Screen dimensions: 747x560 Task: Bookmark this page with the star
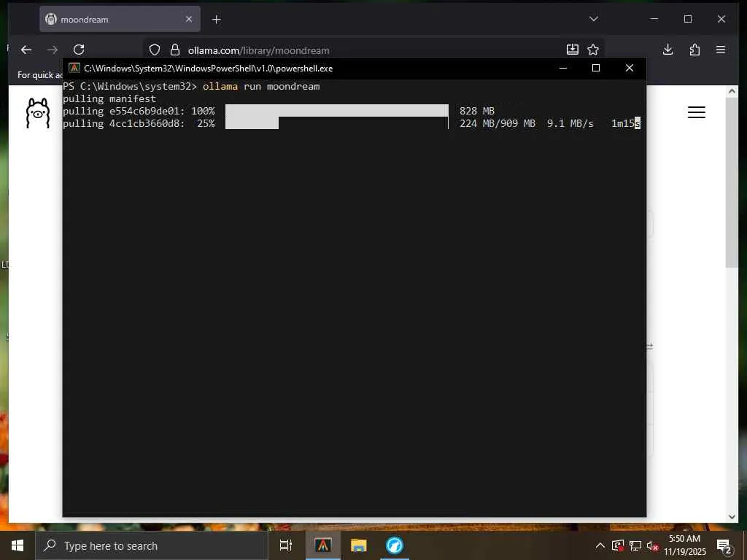point(593,50)
